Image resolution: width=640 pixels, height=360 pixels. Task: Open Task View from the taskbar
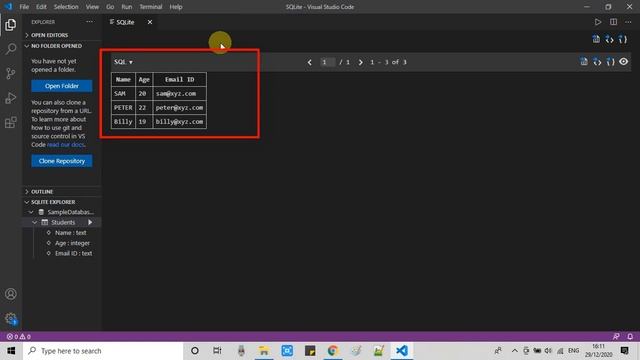click(217, 351)
